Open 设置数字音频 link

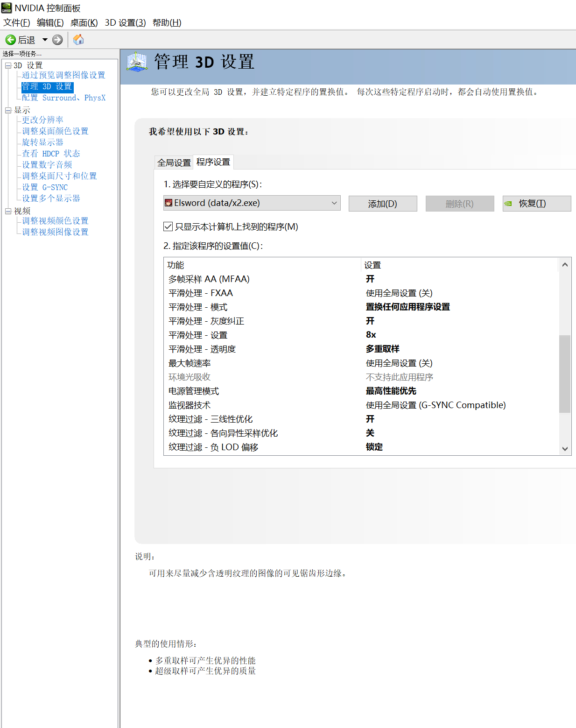click(47, 165)
